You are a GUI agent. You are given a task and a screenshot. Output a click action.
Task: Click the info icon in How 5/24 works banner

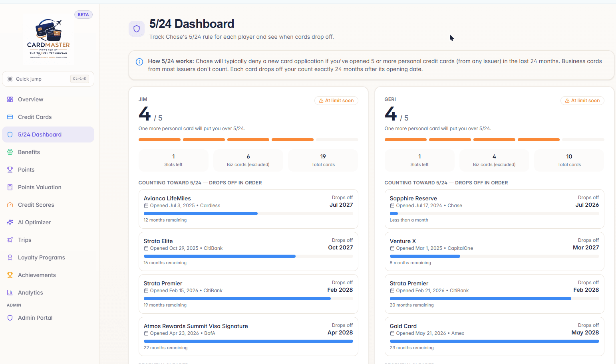click(x=139, y=62)
